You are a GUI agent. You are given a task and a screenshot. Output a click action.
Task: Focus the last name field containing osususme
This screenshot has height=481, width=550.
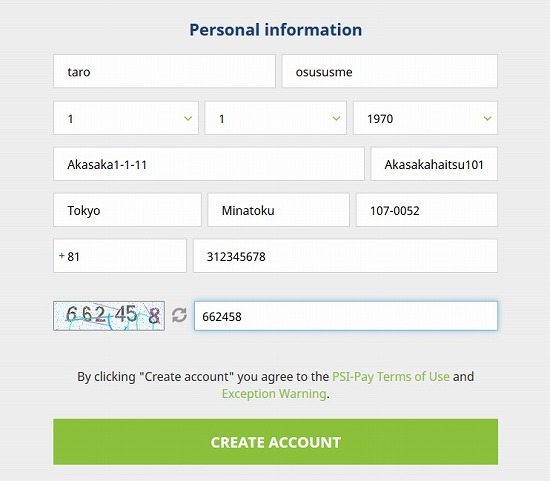390,71
